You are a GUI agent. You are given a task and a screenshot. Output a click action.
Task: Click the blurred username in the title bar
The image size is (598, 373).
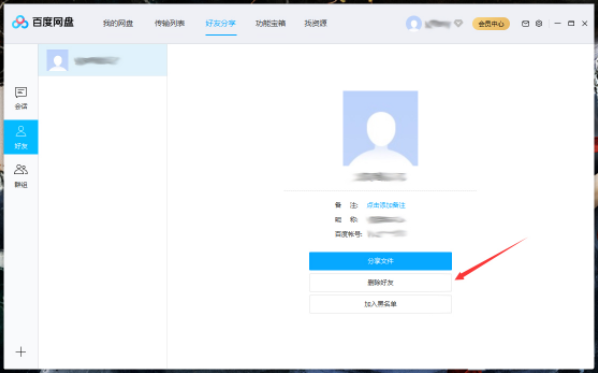437,24
